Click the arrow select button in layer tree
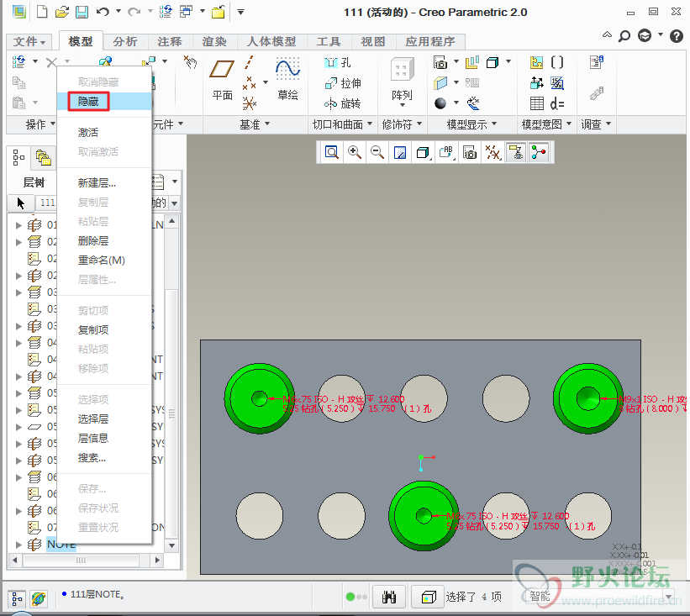This screenshot has height=616, width=690. (21, 203)
